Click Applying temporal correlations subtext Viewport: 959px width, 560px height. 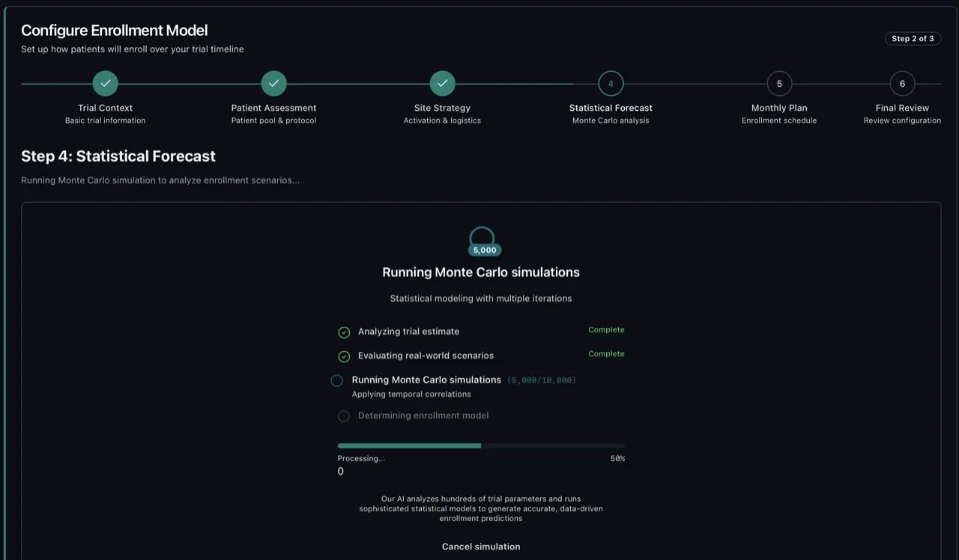pos(411,394)
